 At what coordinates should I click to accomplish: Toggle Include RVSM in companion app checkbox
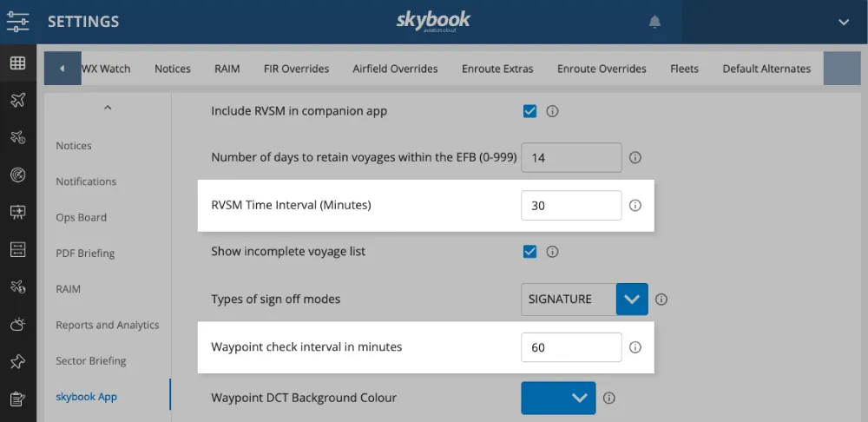(x=529, y=111)
